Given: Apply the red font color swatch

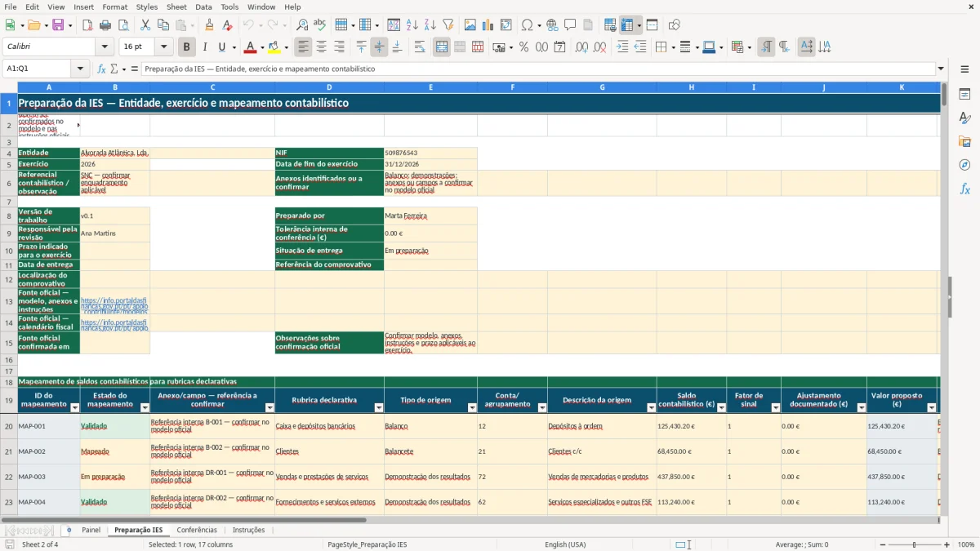Looking at the screenshot, I should pos(251,47).
